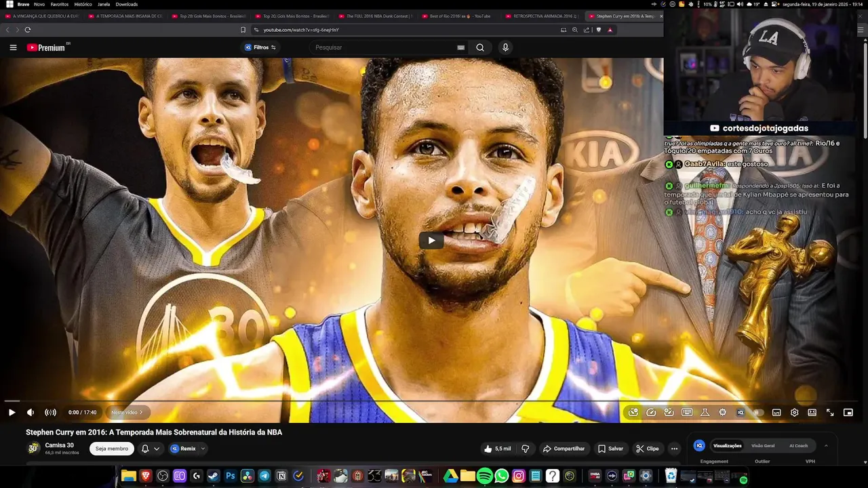The width and height of the screenshot is (868, 488).
Task: Go to YouTube Premium home logo
Action: [46, 47]
